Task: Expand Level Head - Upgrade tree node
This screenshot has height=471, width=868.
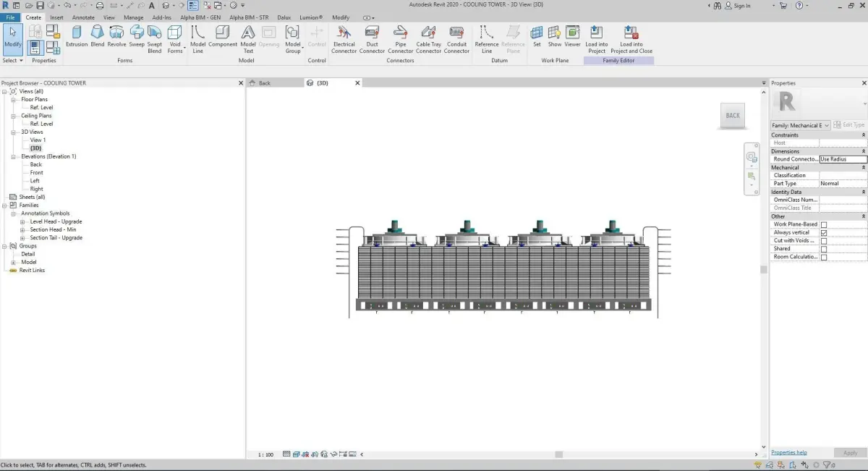Action: [23, 221]
